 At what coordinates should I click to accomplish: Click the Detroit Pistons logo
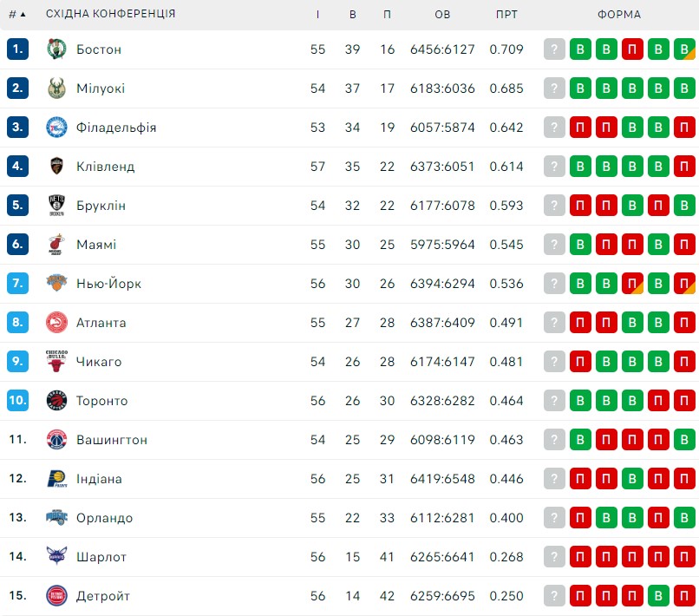click(x=56, y=595)
